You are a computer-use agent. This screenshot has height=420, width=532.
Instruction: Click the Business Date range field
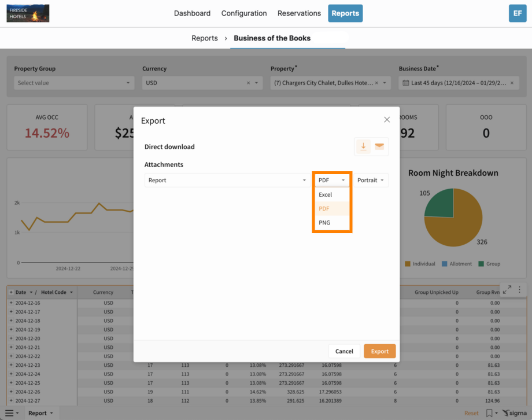pos(459,83)
